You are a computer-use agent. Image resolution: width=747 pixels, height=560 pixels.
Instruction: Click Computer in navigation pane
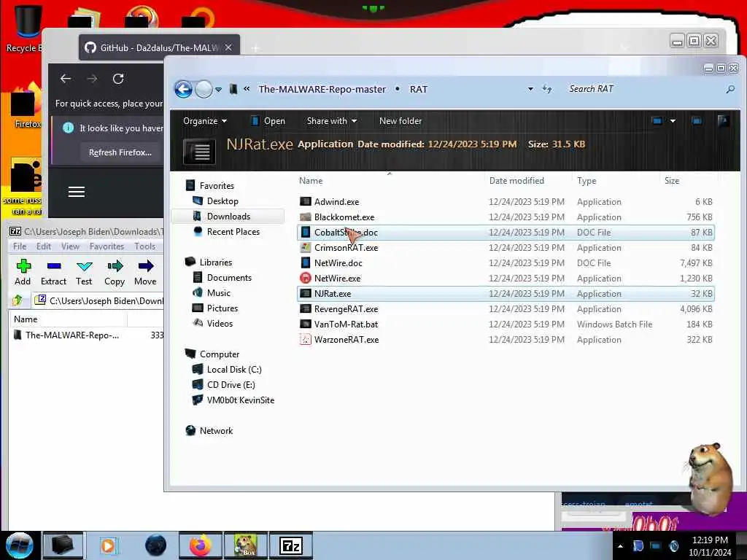219,354
